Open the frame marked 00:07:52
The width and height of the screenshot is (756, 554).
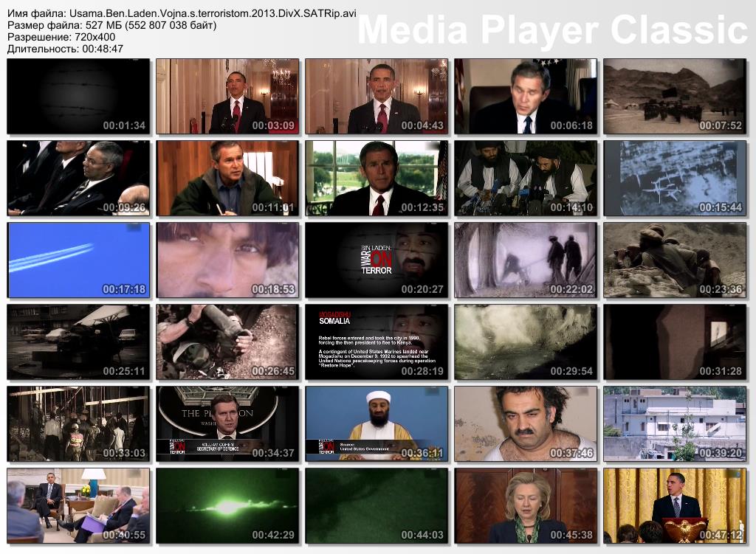pos(675,96)
